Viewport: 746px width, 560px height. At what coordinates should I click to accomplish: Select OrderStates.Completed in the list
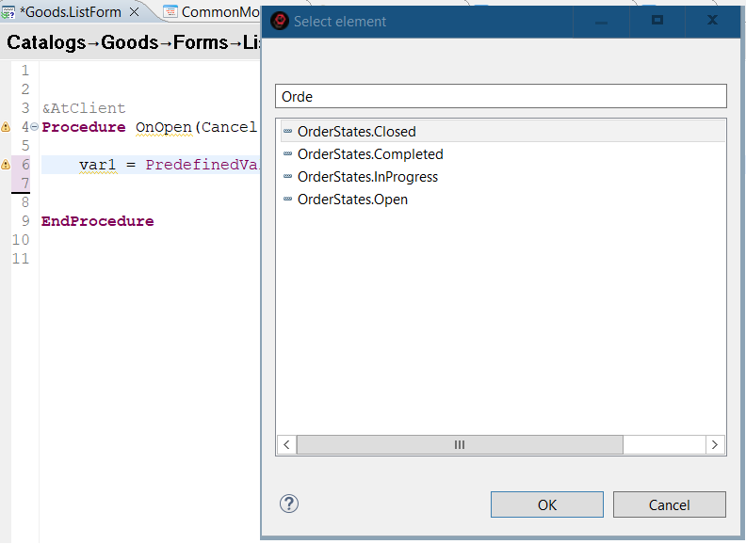(369, 154)
